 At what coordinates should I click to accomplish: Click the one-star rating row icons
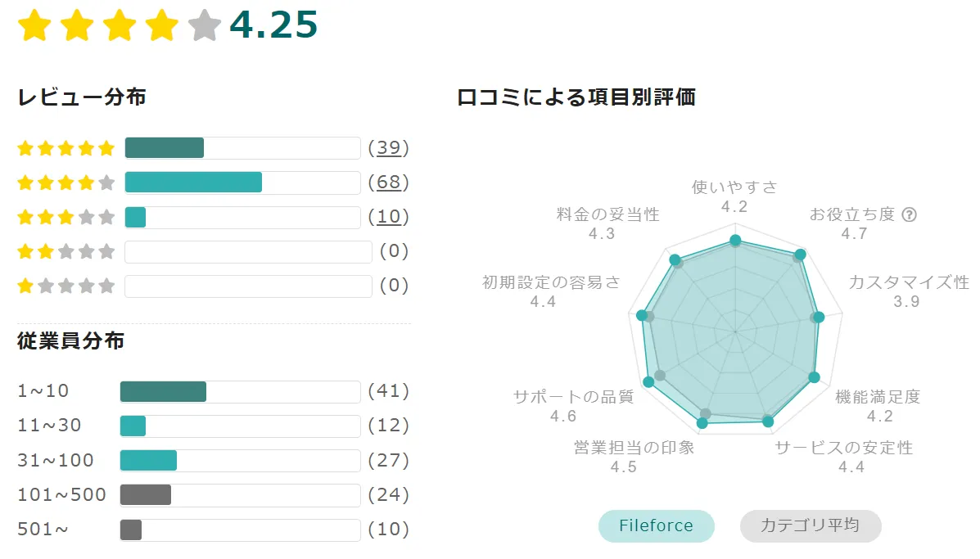pyautogui.click(x=66, y=286)
